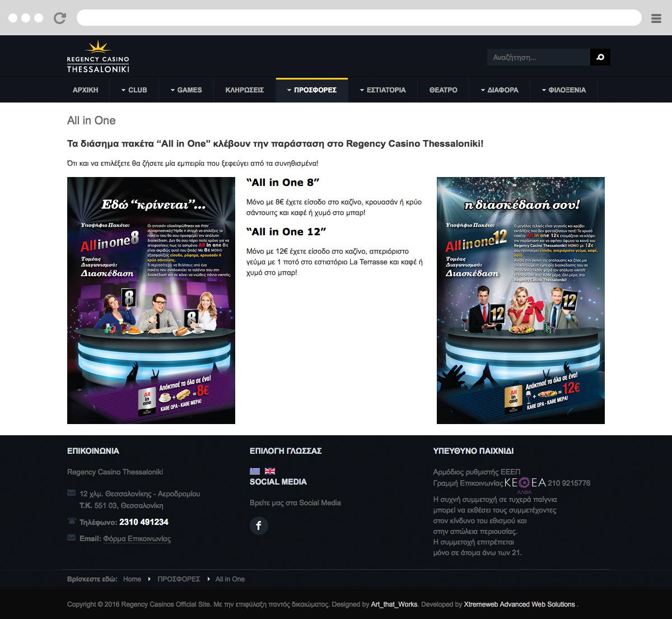Expand the ΔΙΑΦΟΡΑ dropdown menu
The image size is (672, 619).
[x=500, y=90]
